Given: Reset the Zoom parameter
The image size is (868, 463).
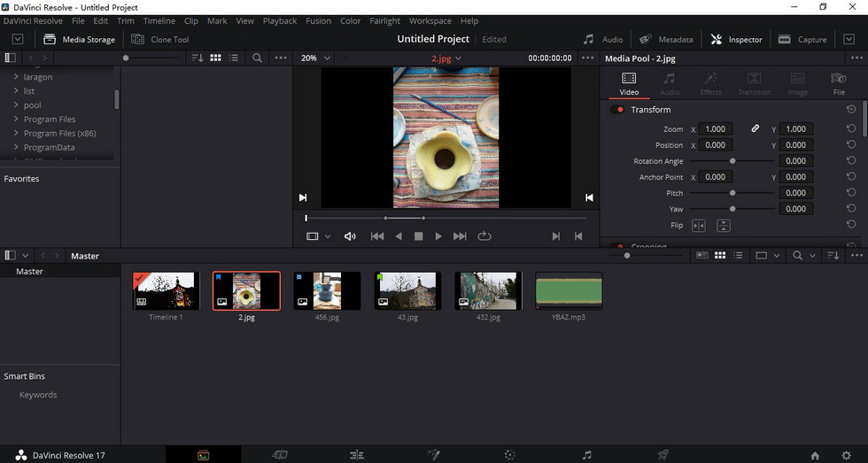Looking at the screenshot, I should click(851, 128).
